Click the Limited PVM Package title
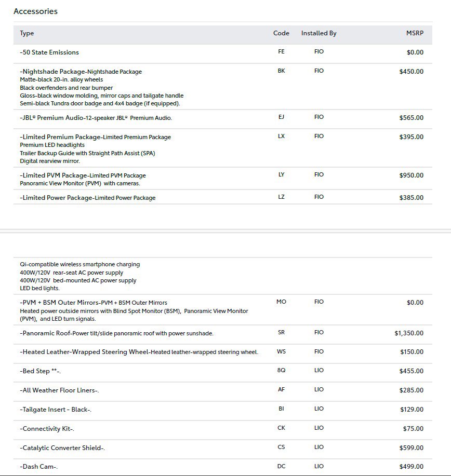451x476 pixels. pos(83,175)
